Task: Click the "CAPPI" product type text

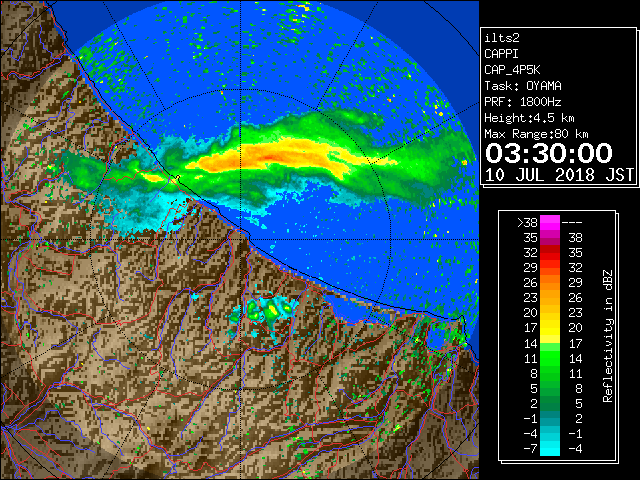Action: point(501,54)
